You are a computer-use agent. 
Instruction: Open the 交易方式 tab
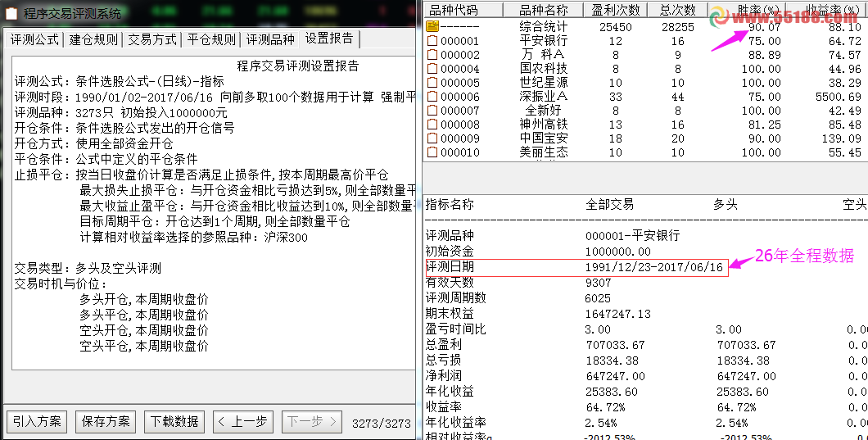(152, 40)
